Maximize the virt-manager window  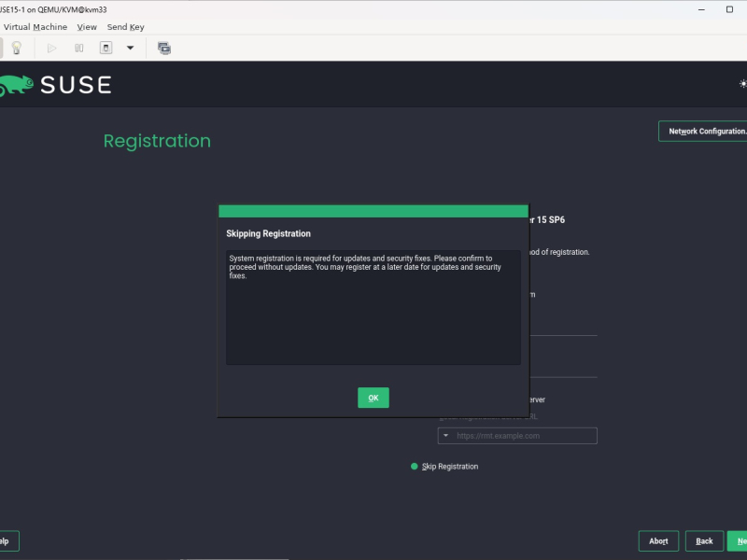729,9
